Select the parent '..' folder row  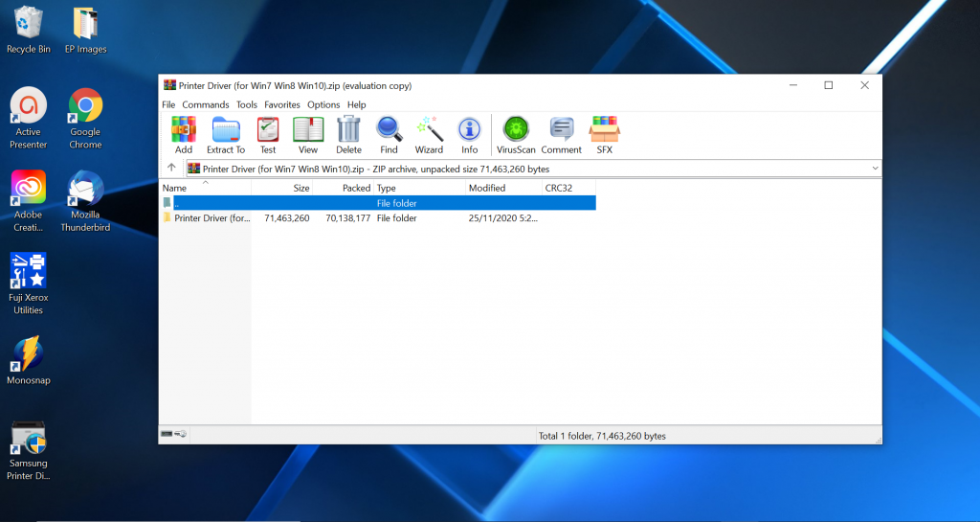coord(378,202)
